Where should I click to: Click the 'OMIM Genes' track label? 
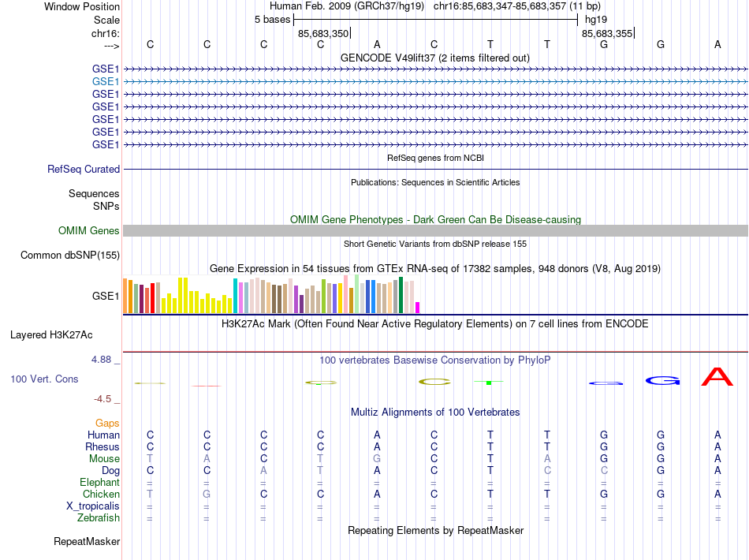88,231
